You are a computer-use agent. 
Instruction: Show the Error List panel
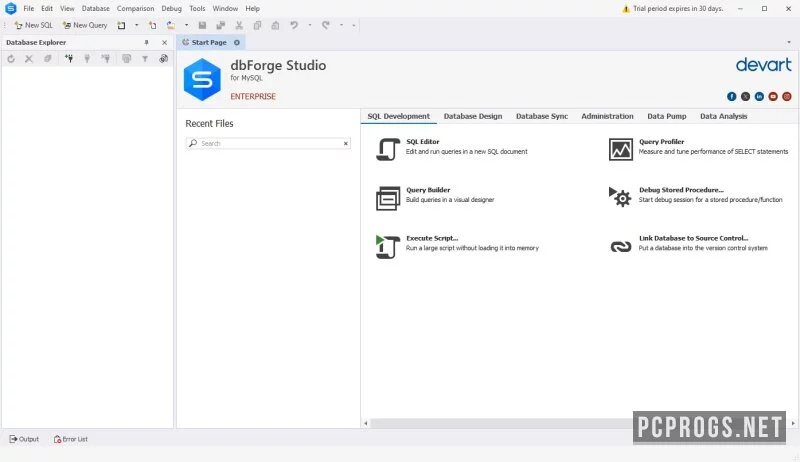pyautogui.click(x=71, y=439)
